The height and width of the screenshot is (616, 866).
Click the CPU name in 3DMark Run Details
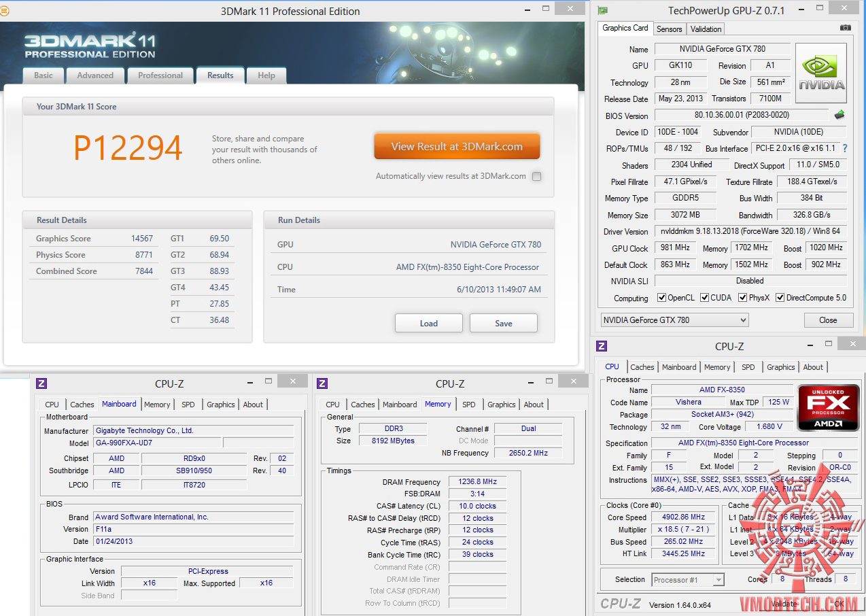[x=468, y=267]
